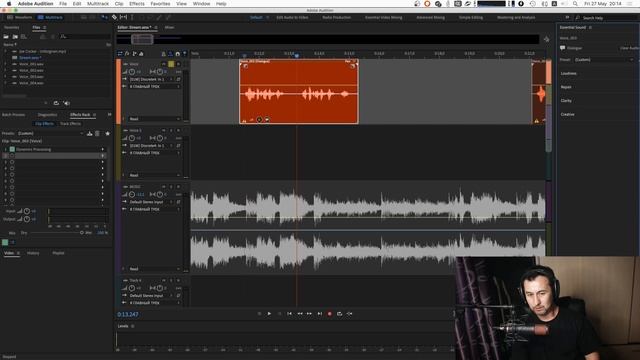
Task: Toggle Skip Selection in transport
Action: [x=349, y=314]
